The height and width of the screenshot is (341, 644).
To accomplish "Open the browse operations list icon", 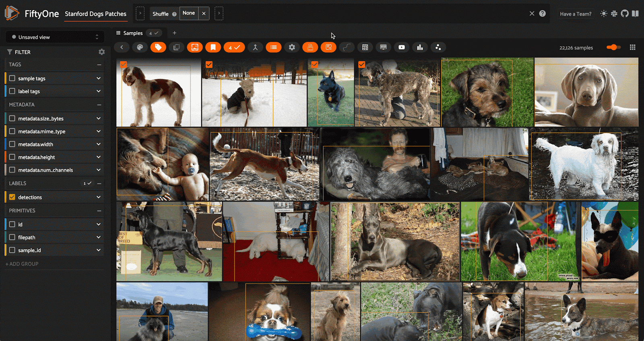I will coord(273,47).
